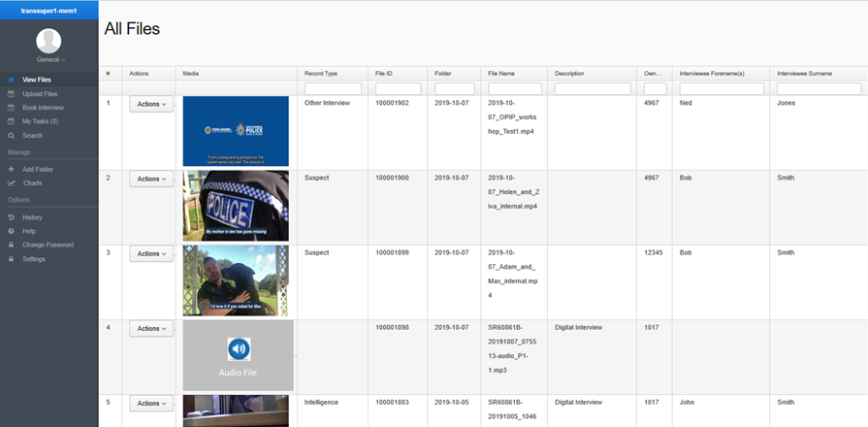Viewport: 868px width, 427px height.
Task: Click the Owner filter field
Action: click(x=656, y=88)
